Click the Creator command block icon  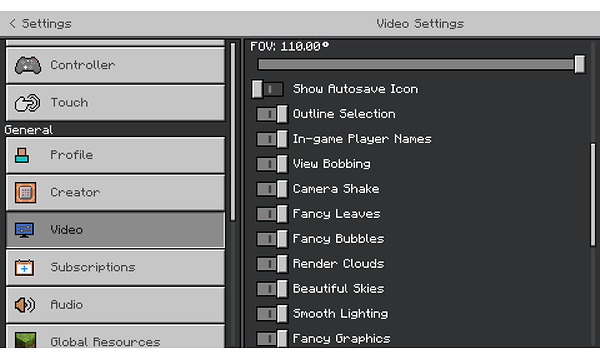[x=26, y=192]
